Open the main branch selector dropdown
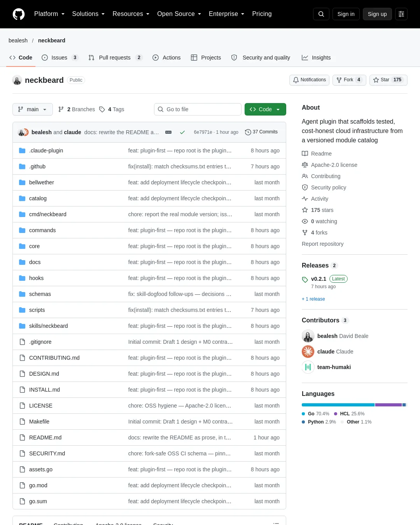 [x=32, y=109]
